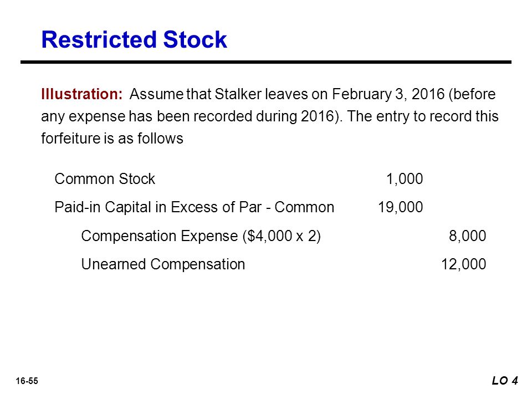Viewport: 532px width, 399px height.
Task: Click the text February 3, 2016
Action: (x=388, y=94)
